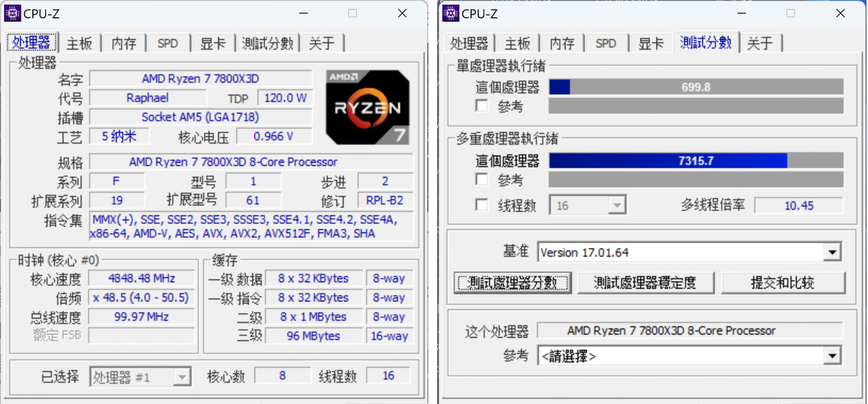Click TDP value 120.0 W
Image resolution: width=868 pixels, height=404 pixels.
[285, 98]
